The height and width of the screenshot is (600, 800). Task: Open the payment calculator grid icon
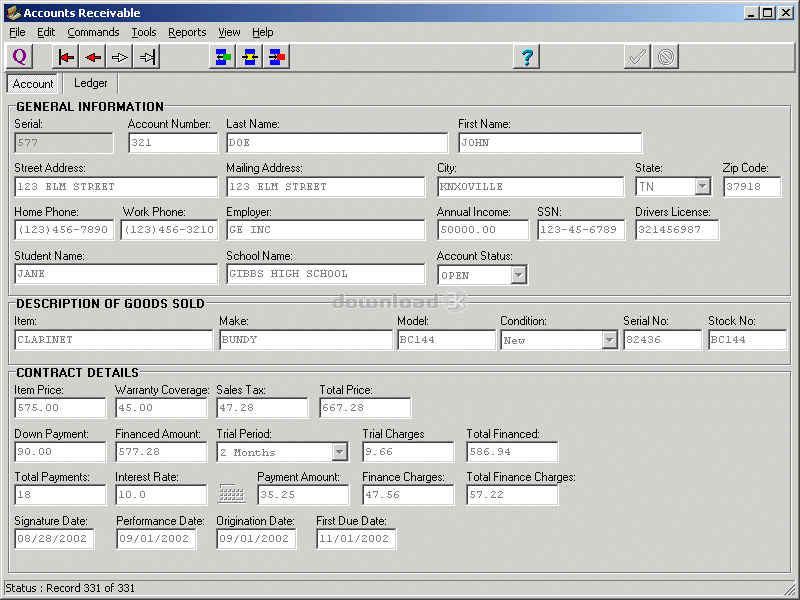231,494
